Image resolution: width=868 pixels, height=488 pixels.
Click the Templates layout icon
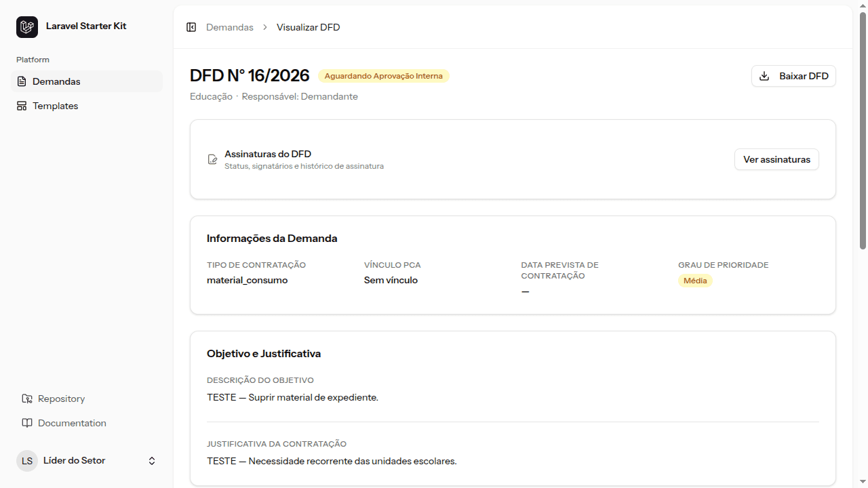[x=22, y=106]
